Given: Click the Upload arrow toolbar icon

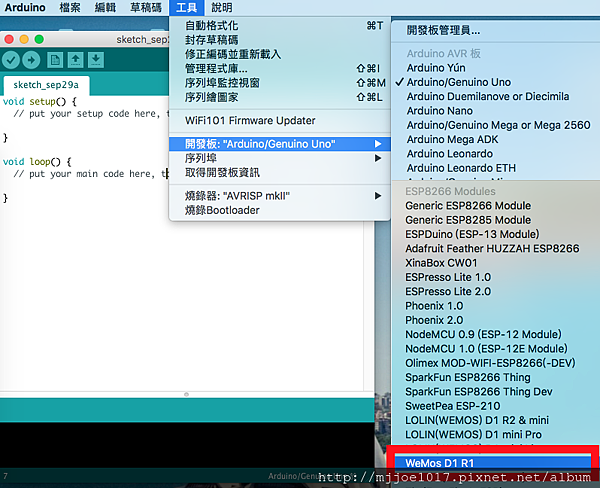Looking at the screenshot, I should coord(31,60).
